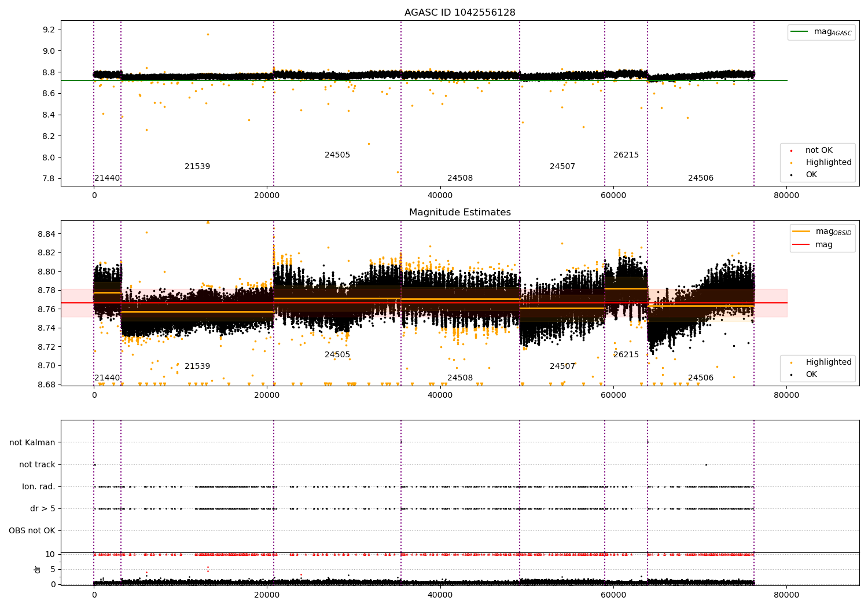The height and width of the screenshot is (608, 868).
Task: Click the 8.84 tick on middle y-axis
Action: point(47,234)
